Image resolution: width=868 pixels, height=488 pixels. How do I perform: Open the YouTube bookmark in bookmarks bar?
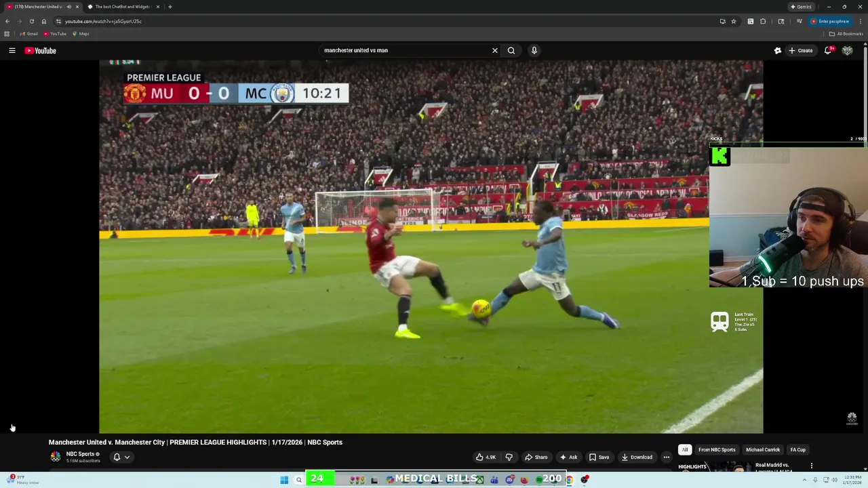point(55,34)
